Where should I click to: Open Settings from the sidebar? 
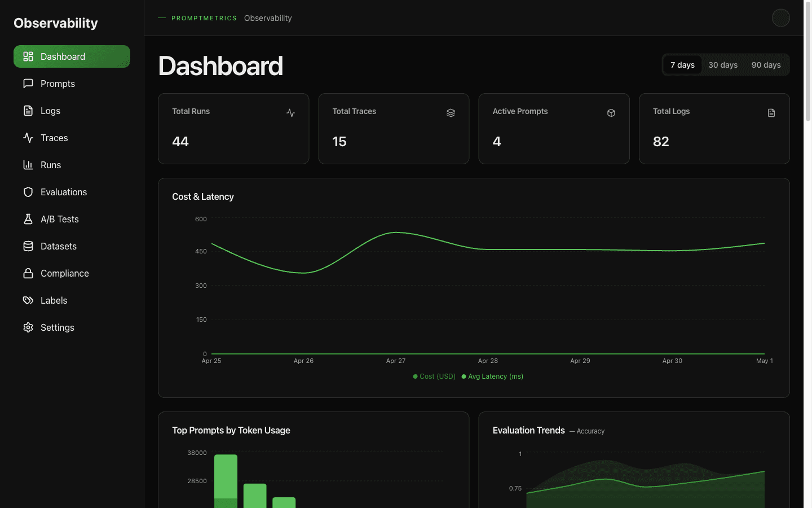72,327
